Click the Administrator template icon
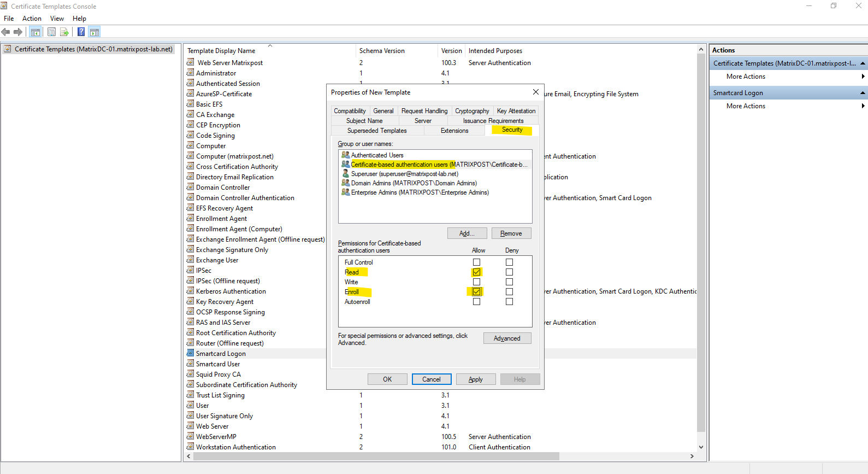868x474 pixels. coord(190,73)
